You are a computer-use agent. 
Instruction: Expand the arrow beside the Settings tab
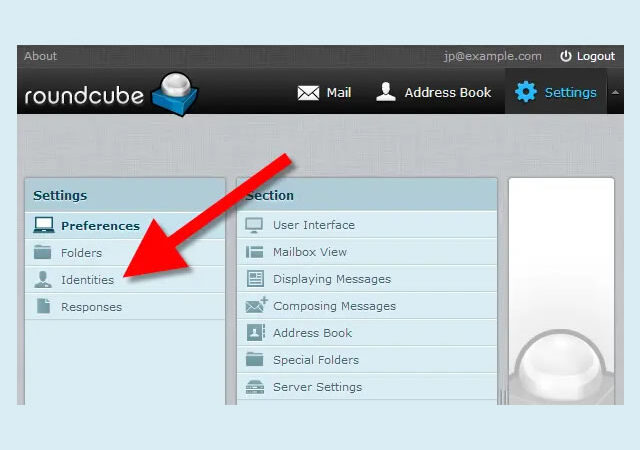point(615,93)
